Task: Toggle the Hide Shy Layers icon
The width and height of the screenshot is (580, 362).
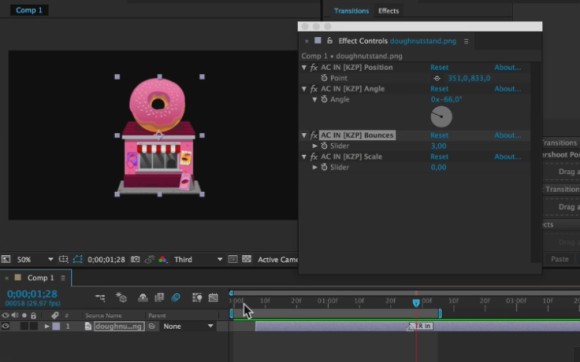Action: [x=143, y=298]
